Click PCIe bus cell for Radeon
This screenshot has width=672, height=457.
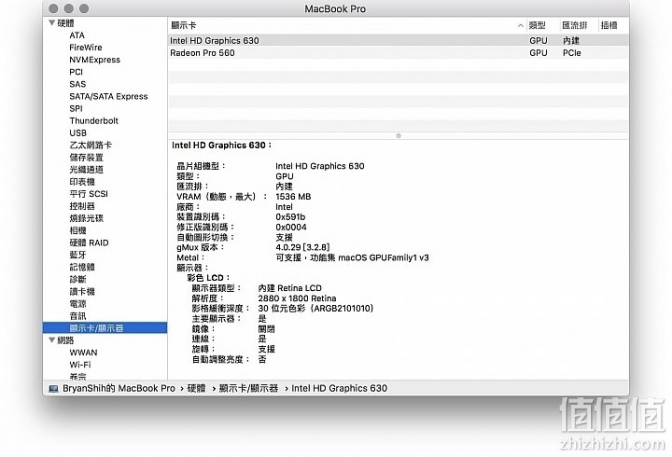(x=572, y=53)
